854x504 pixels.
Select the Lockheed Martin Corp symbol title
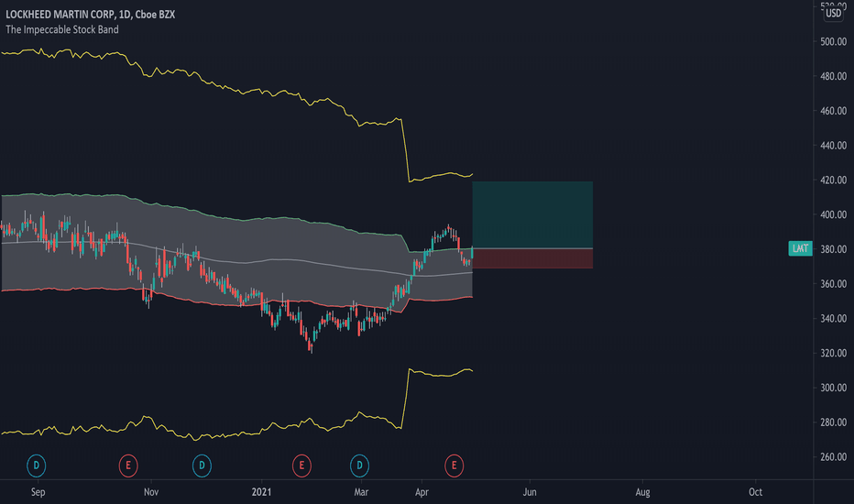pos(91,15)
